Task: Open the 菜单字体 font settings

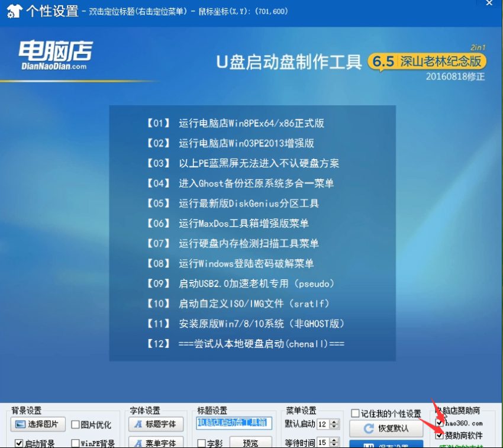Action: tap(156, 442)
